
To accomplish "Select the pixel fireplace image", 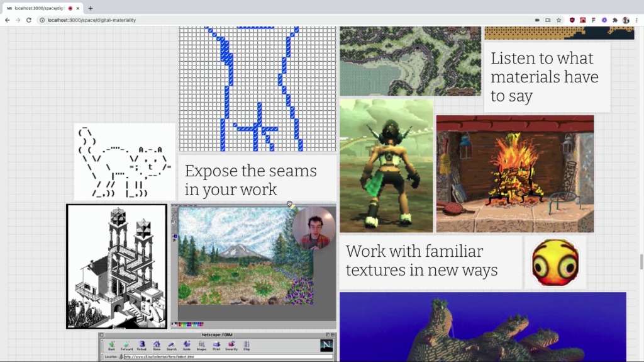I will pyautogui.click(x=515, y=174).
